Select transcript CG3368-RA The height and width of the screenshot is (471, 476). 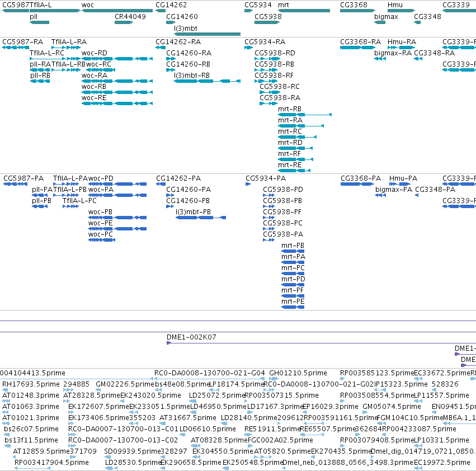pos(358,48)
